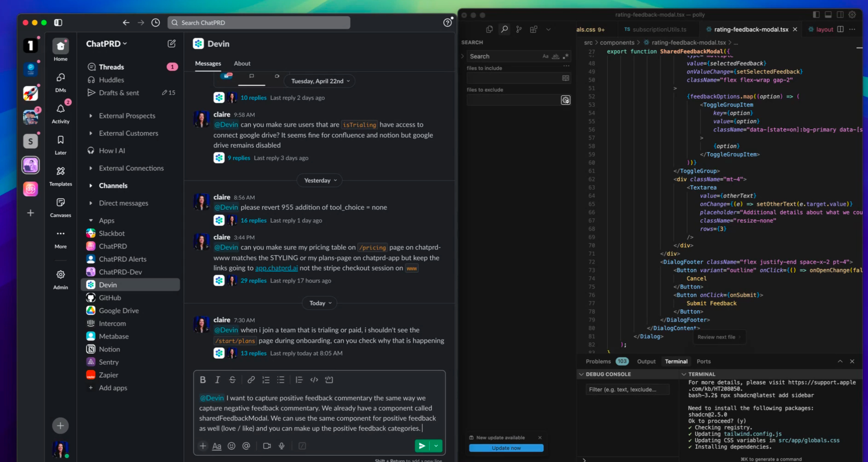Image resolution: width=868 pixels, height=462 pixels.
Task: Open the Sentry app conversation
Action: tap(130, 362)
